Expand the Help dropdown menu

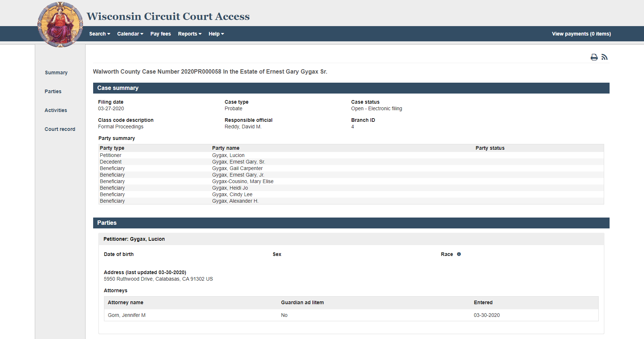(216, 34)
